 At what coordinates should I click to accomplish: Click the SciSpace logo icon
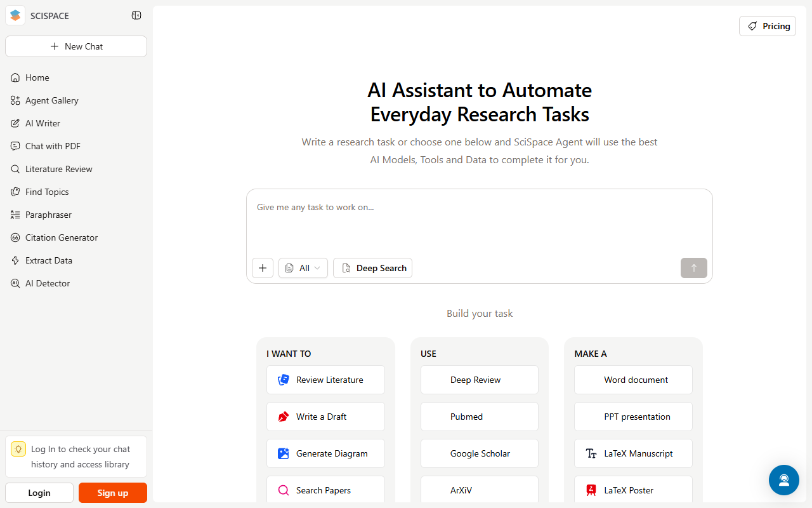(15, 15)
